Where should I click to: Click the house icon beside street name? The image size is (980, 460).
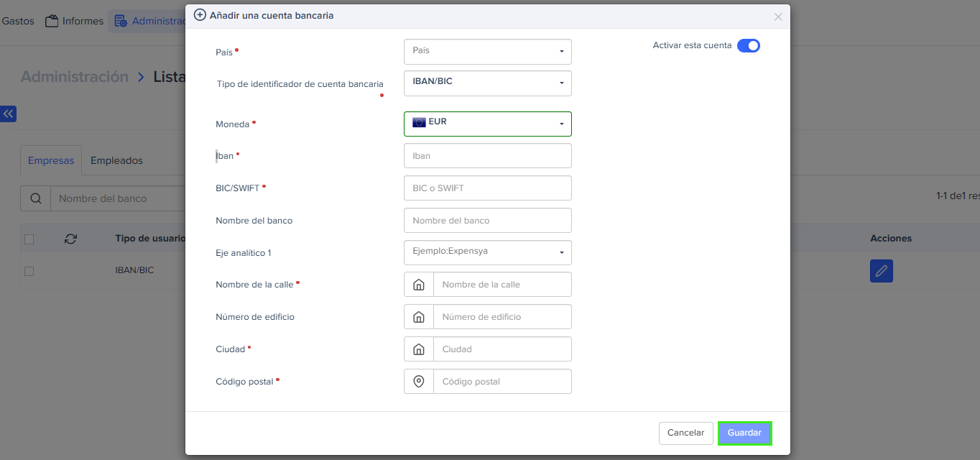pos(419,285)
